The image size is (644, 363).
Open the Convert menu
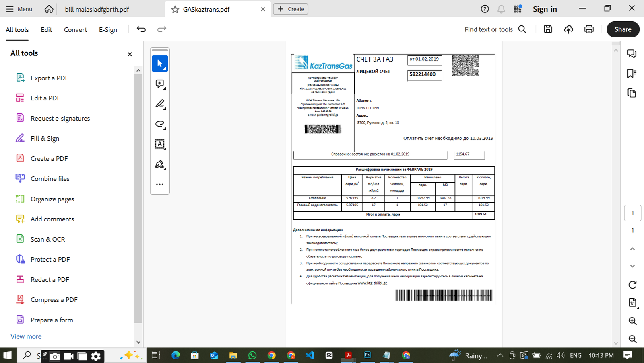pos(75,29)
